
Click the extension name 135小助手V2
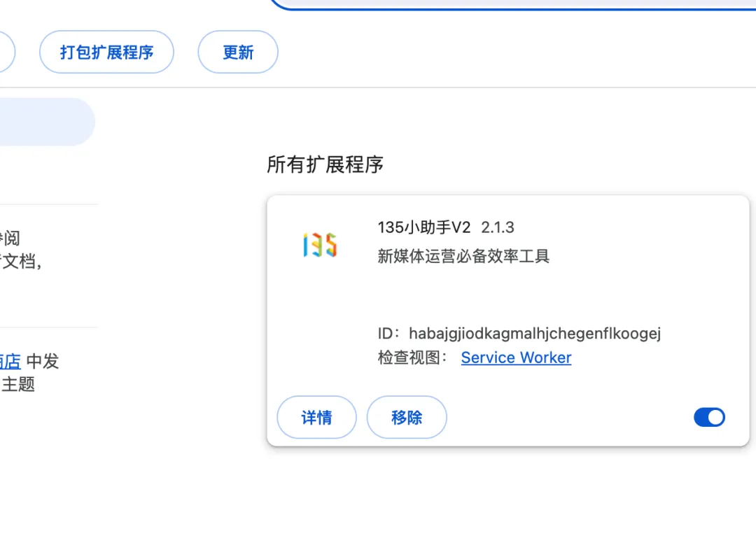click(423, 227)
